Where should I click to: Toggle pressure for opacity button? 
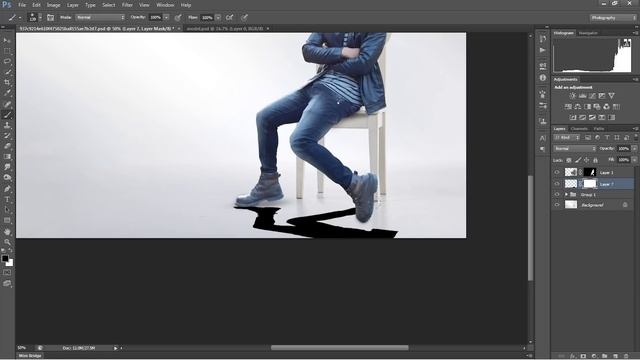(x=178, y=18)
